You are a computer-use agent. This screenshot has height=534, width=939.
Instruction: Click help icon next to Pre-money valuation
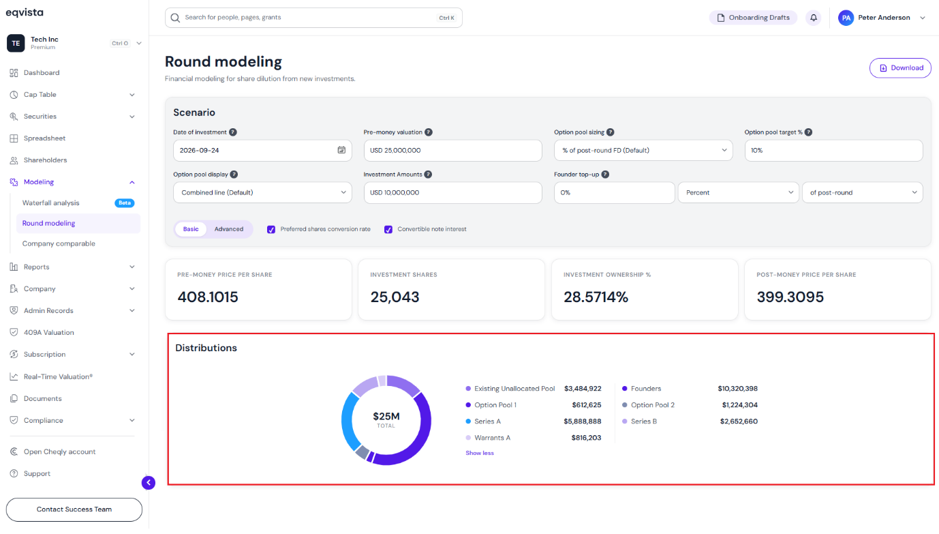click(429, 132)
